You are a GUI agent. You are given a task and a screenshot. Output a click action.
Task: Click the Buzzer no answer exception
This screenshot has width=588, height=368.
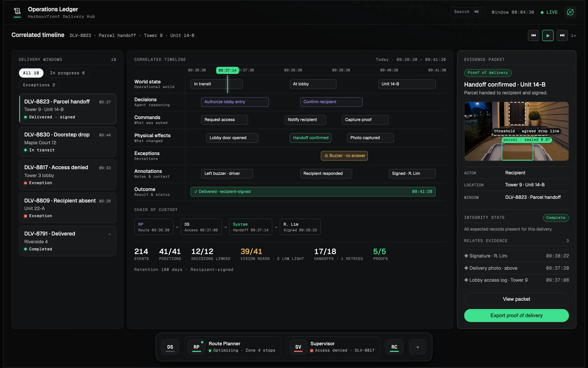pyautogui.click(x=344, y=156)
